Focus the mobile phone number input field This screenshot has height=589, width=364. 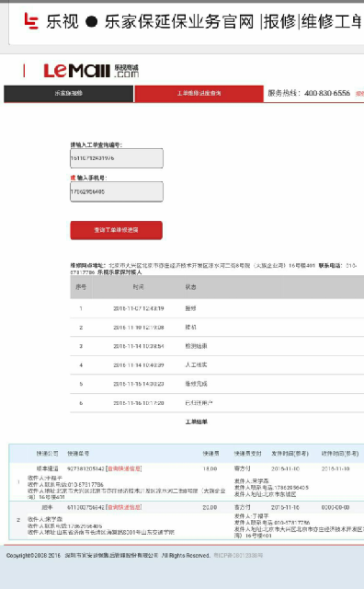click(x=117, y=191)
